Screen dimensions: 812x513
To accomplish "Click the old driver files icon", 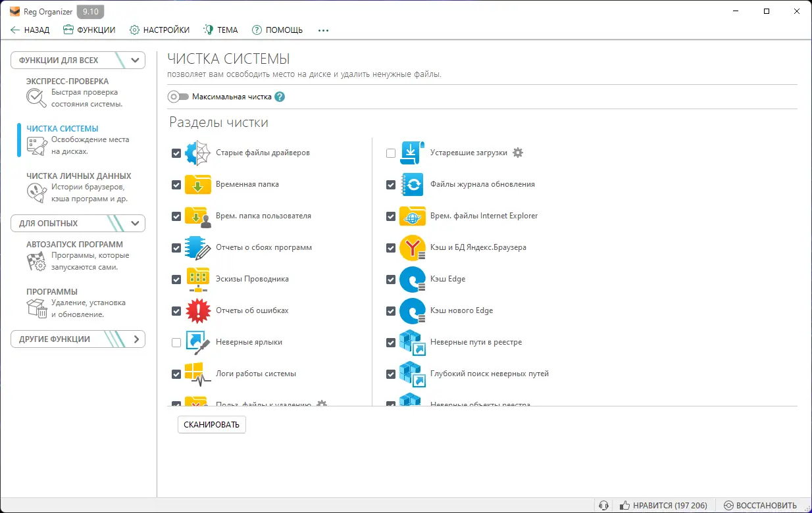I will (x=197, y=153).
